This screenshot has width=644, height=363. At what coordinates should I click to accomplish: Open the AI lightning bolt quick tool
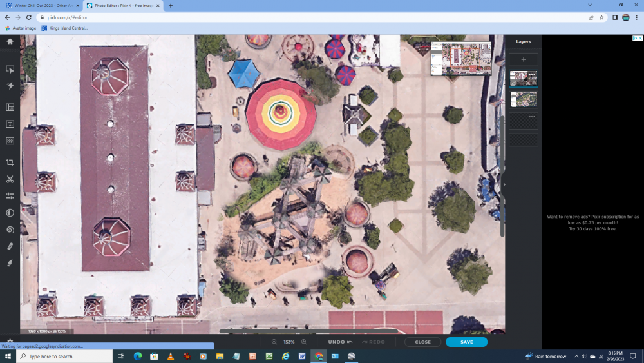point(10,86)
